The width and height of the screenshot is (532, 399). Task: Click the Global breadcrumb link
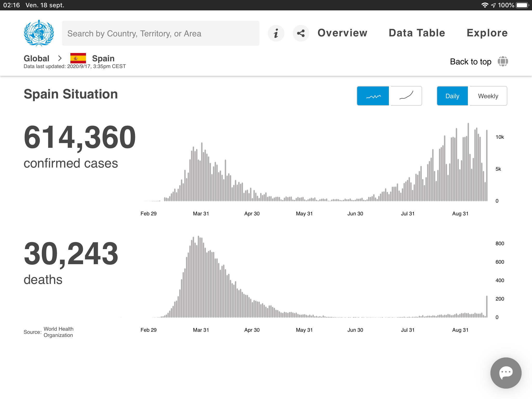click(x=36, y=58)
